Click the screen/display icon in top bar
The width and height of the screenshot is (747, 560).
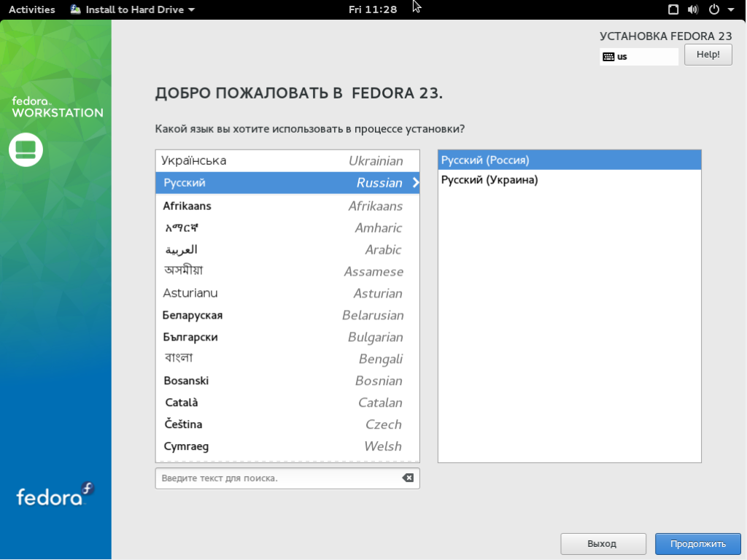coord(673,9)
